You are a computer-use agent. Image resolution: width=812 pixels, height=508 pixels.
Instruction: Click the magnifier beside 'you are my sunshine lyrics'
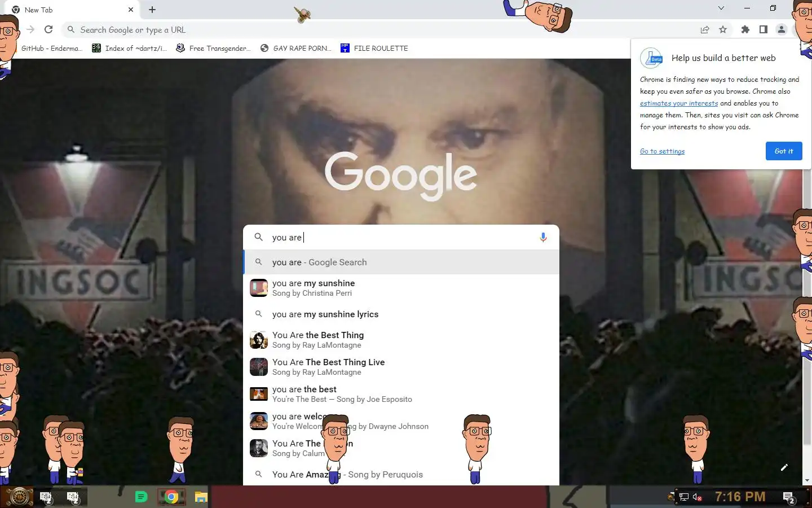pos(258,314)
